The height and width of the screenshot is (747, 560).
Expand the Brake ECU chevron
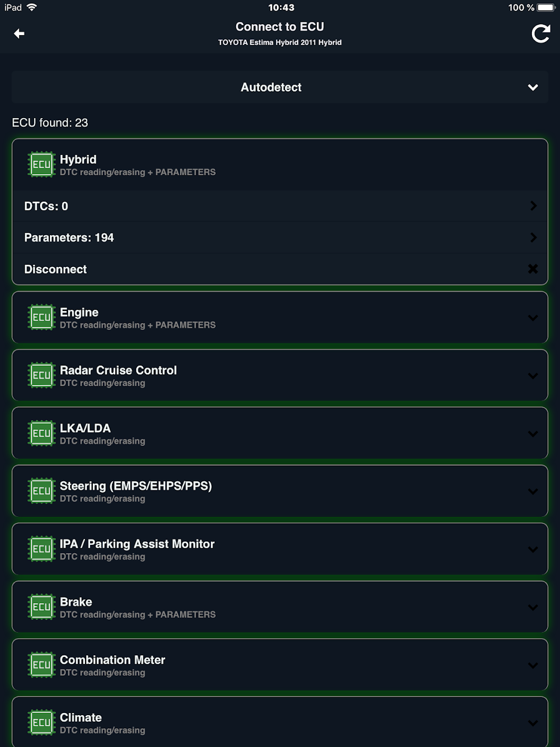click(x=533, y=607)
